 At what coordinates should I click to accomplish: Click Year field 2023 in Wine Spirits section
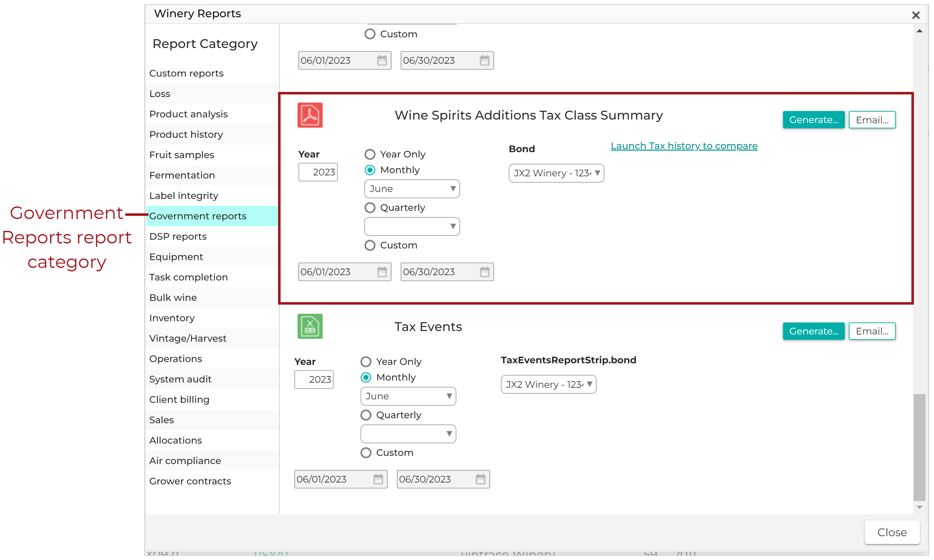[318, 172]
